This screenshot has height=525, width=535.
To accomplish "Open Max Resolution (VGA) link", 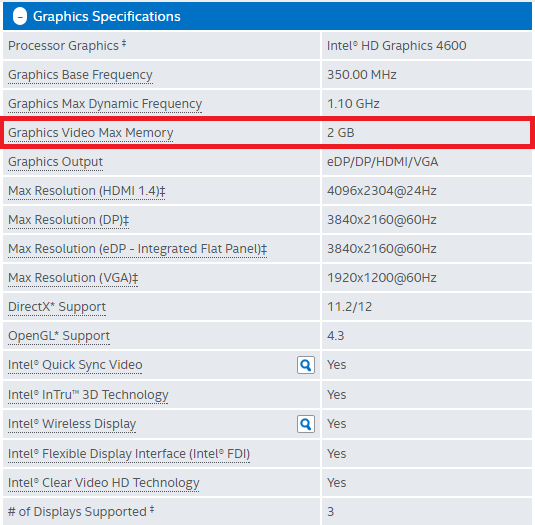I will pyautogui.click(x=73, y=278).
